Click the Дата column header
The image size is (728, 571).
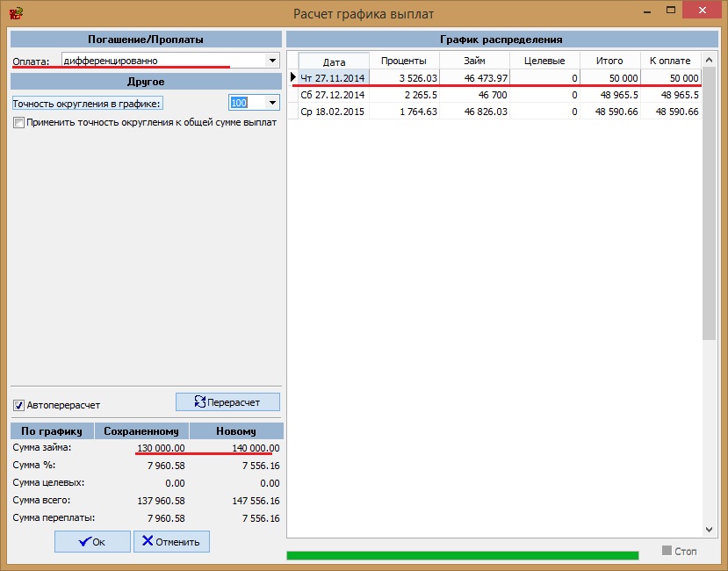(334, 61)
